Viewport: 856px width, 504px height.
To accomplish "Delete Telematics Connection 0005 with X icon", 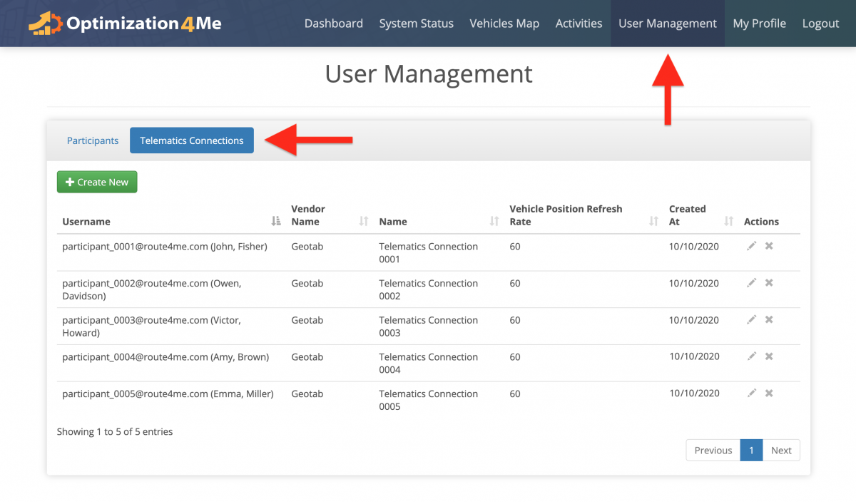I will [x=769, y=393].
